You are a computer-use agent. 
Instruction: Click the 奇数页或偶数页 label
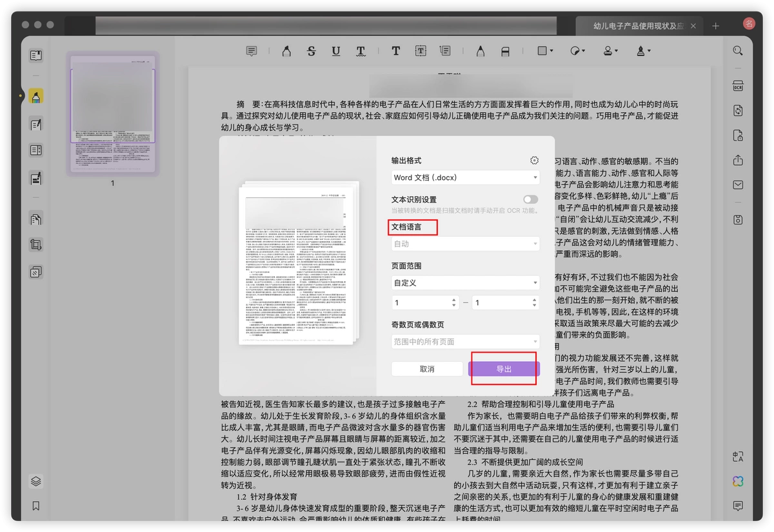click(418, 324)
